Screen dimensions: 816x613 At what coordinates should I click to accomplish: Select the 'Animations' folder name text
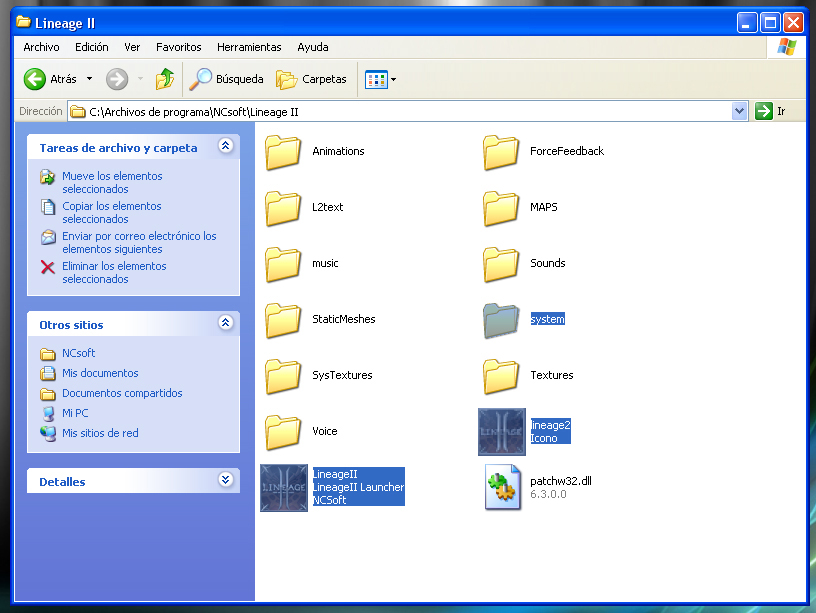(338, 151)
